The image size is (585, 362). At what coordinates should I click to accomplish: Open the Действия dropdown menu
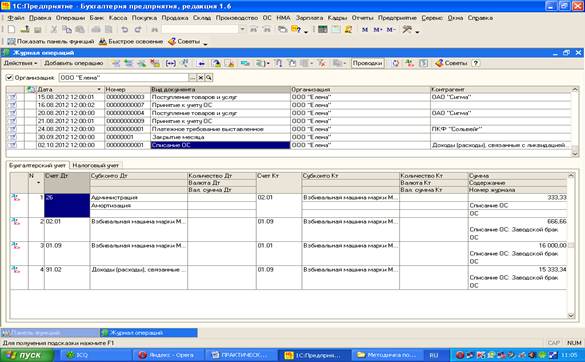click(21, 63)
